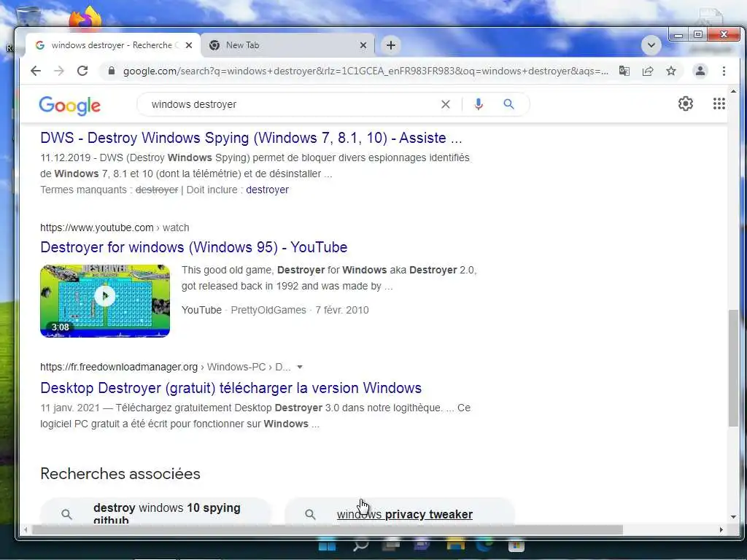Play the Destroyer video thumbnail
Viewport: 747px width, 560px height.
click(x=105, y=301)
